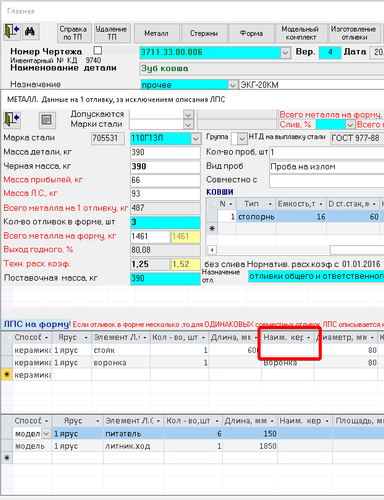Click the Главная title tab
The height and width of the screenshot is (500, 384).
click(x=21, y=11)
